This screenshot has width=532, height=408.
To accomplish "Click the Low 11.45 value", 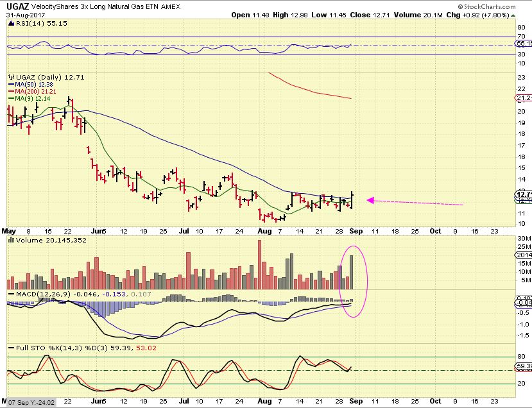I will coord(329,15).
